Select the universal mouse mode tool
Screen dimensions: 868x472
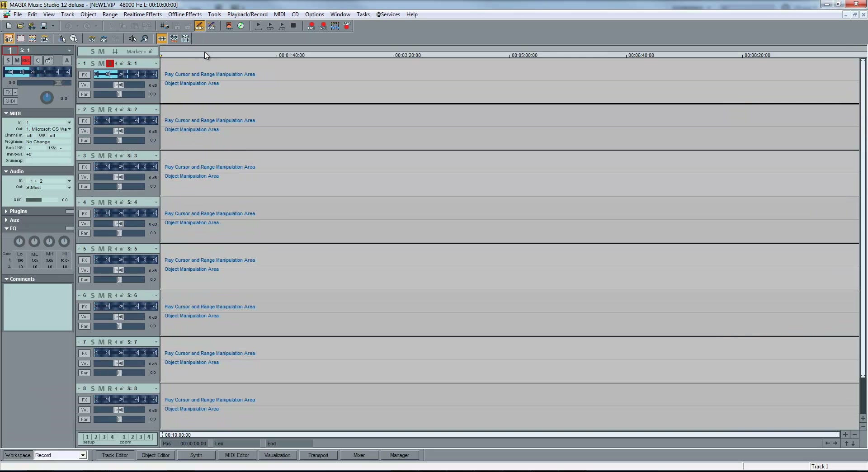9,38
